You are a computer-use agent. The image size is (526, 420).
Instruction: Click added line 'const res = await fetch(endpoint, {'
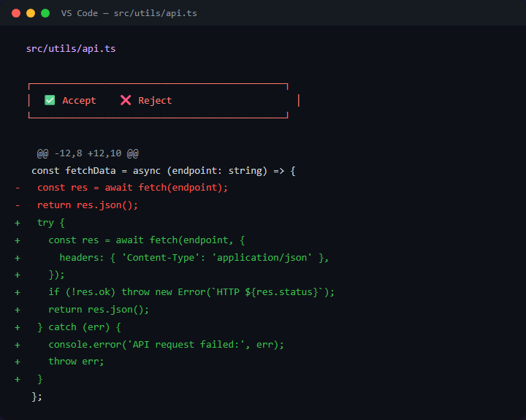point(147,240)
